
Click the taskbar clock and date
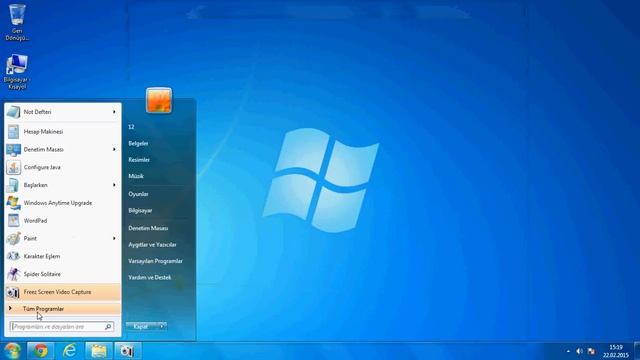(x=616, y=351)
